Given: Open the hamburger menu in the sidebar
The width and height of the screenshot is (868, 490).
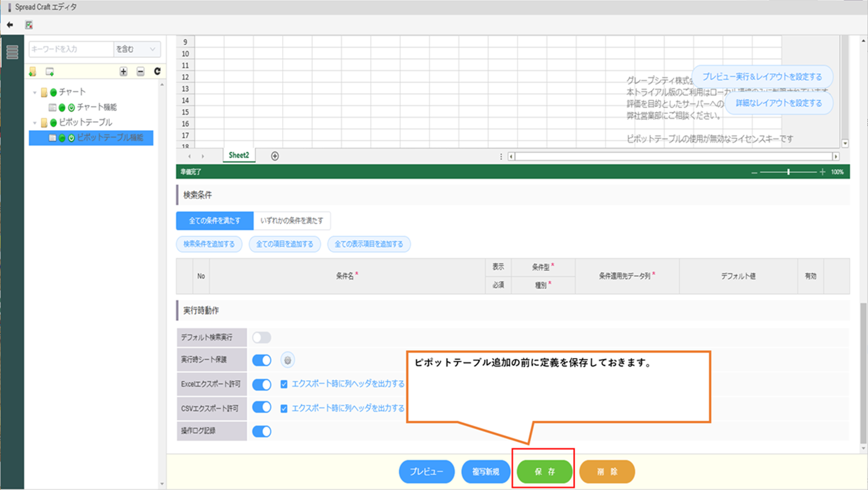Looking at the screenshot, I should point(12,52).
